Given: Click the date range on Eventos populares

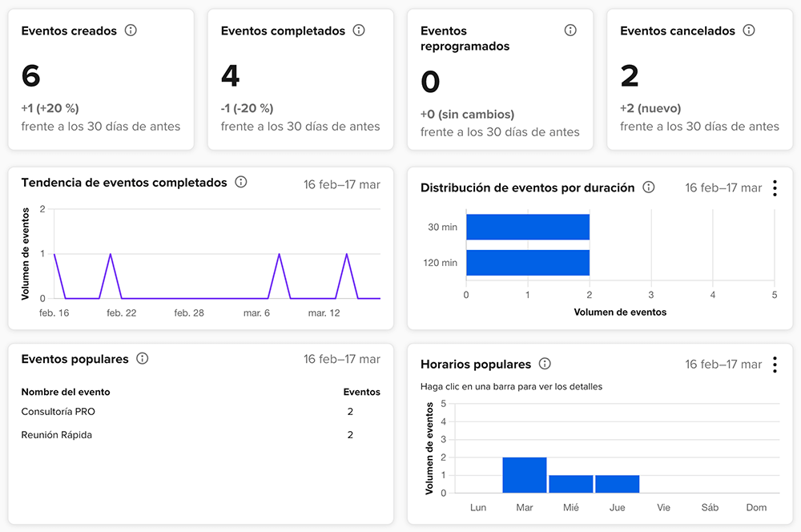Looking at the screenshot, I should (x=342, y=359).
